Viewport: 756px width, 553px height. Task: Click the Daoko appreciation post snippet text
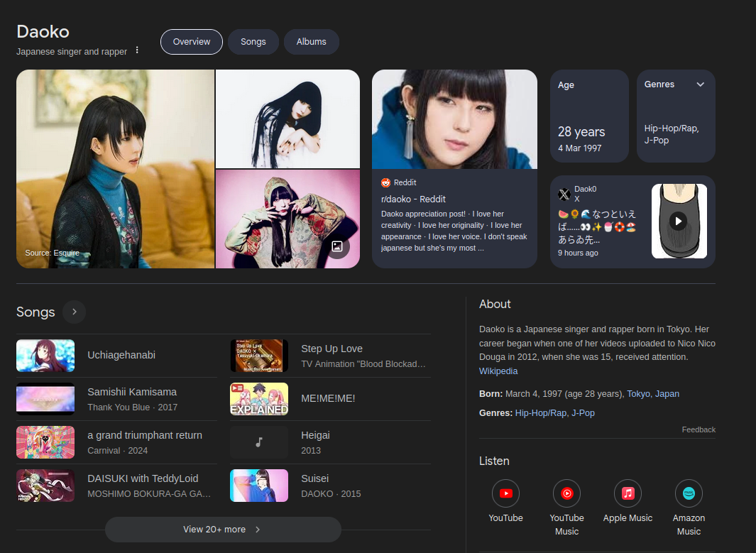pos(454,231)
